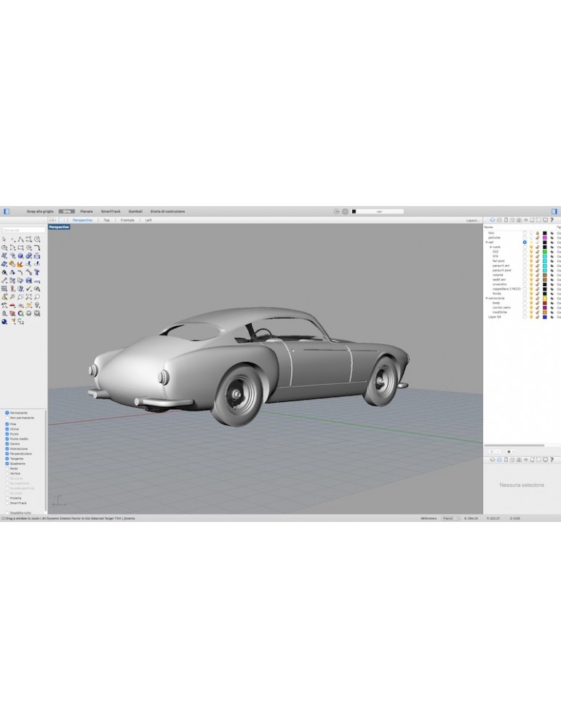Open the color wheel tool
Image resolution: width=561 pixels, height=728 pixels.
tap(20, 313)
